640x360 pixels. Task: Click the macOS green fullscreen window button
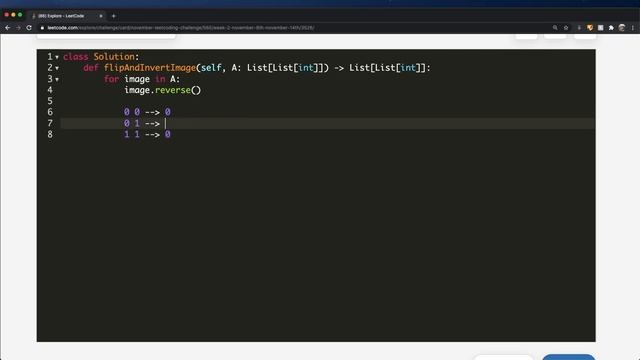20,15
